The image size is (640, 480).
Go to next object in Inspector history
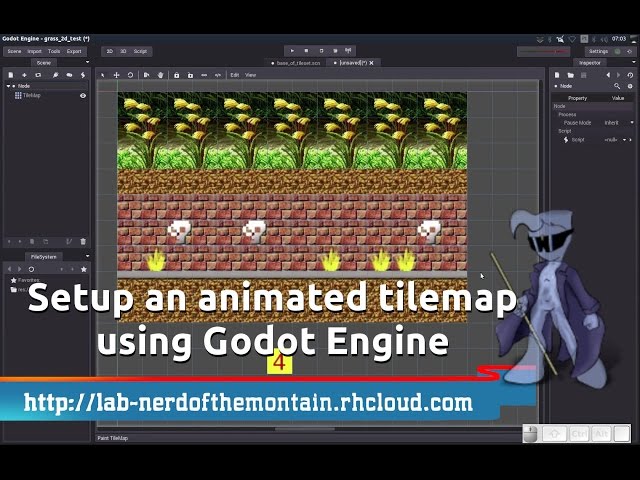(618, 75)
